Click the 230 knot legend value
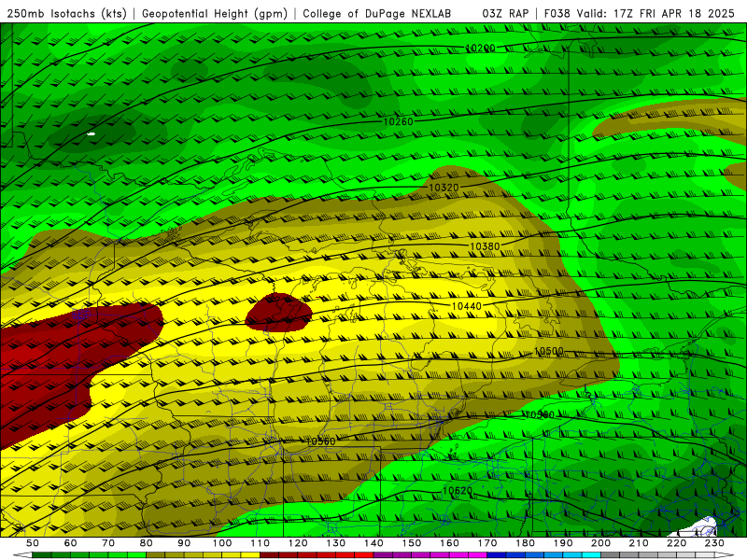 tap(714, 543)
